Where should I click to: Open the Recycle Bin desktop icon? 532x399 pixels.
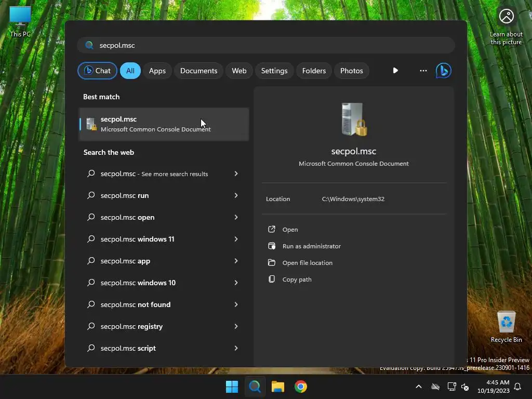click(x=506, y=326)
